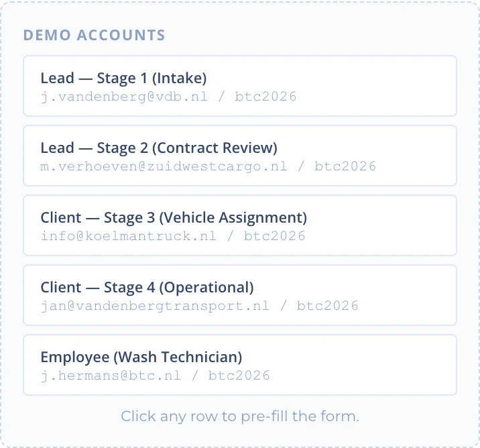
Task: Click the DEMO ACCOUNTS heading
Action: [x=95, y=35]
